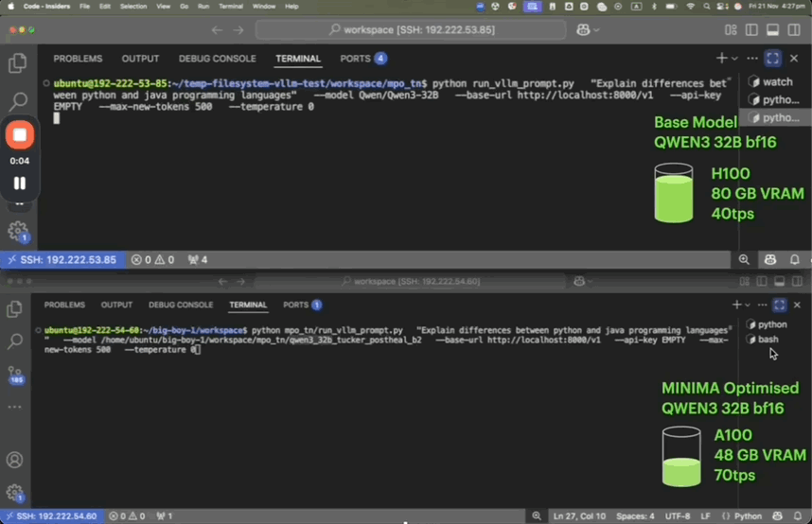Stop the screen recording with the red button
The height and width of the screenshot is (524, 812).
click(20, 135)
